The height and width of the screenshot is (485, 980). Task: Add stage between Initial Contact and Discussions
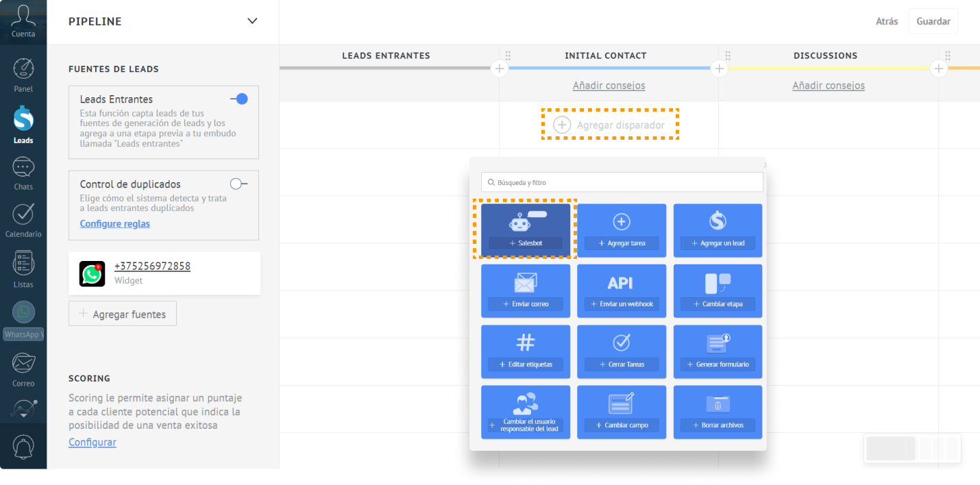pyautogui.click(x=719, y=69)
